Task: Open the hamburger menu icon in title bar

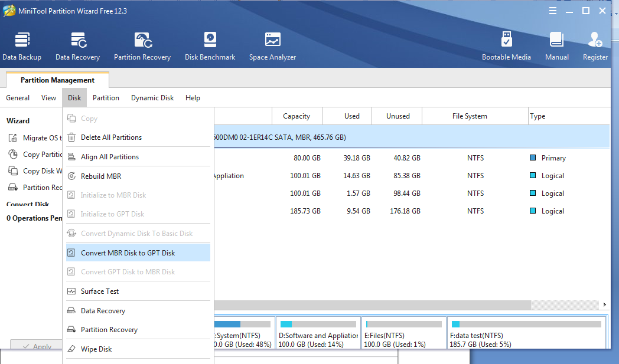Action: (553, 11)
